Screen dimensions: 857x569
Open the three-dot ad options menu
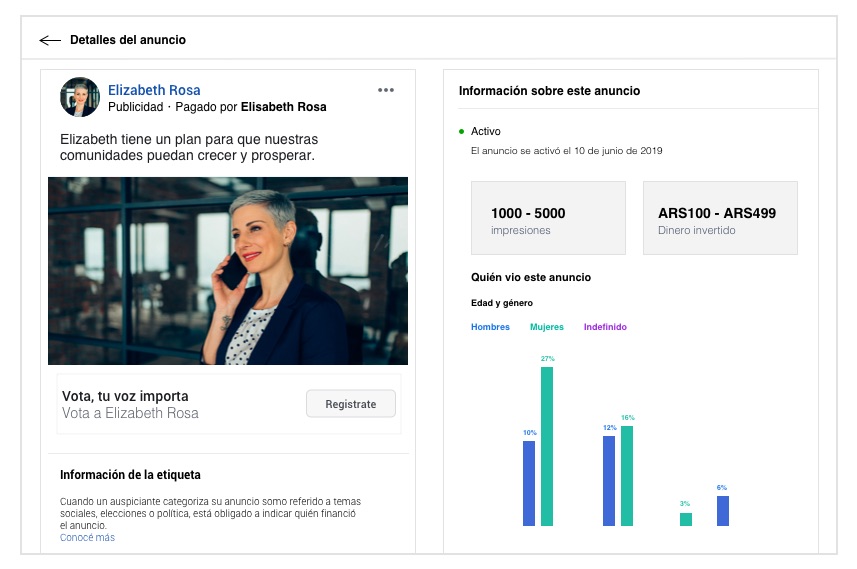386,90
